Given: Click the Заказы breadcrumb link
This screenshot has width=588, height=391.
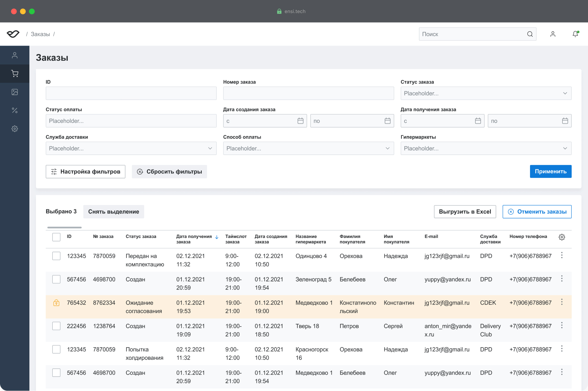Looking at the screenshot, I should click(x=40, y=34).
